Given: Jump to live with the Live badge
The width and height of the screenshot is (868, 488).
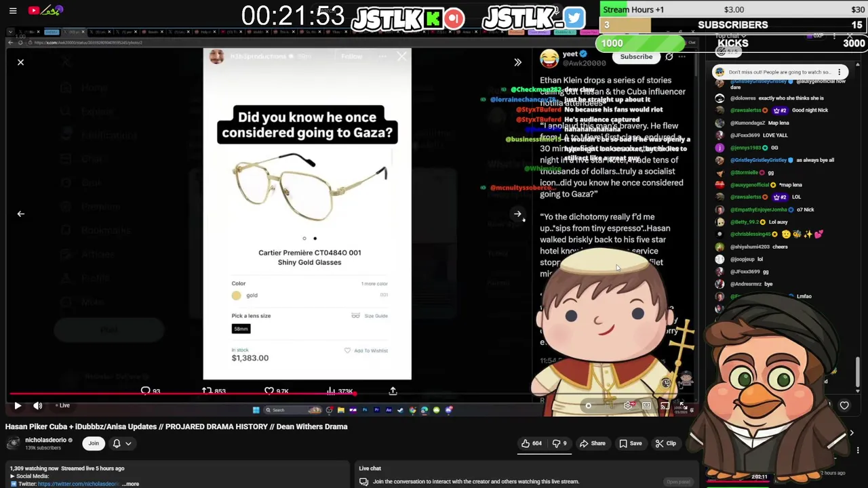Looking at the screenshot, I should point(62,405).
